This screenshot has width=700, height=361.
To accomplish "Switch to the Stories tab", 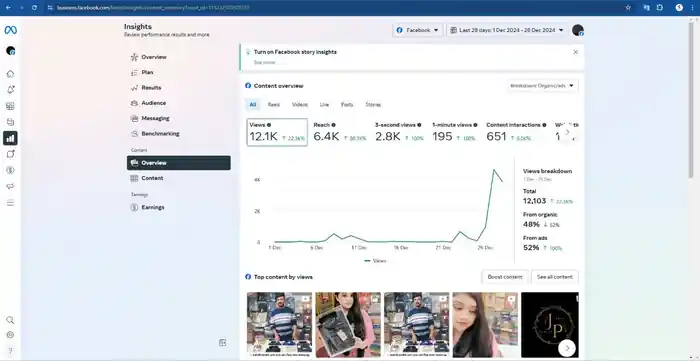I will (x=373, y=105).
